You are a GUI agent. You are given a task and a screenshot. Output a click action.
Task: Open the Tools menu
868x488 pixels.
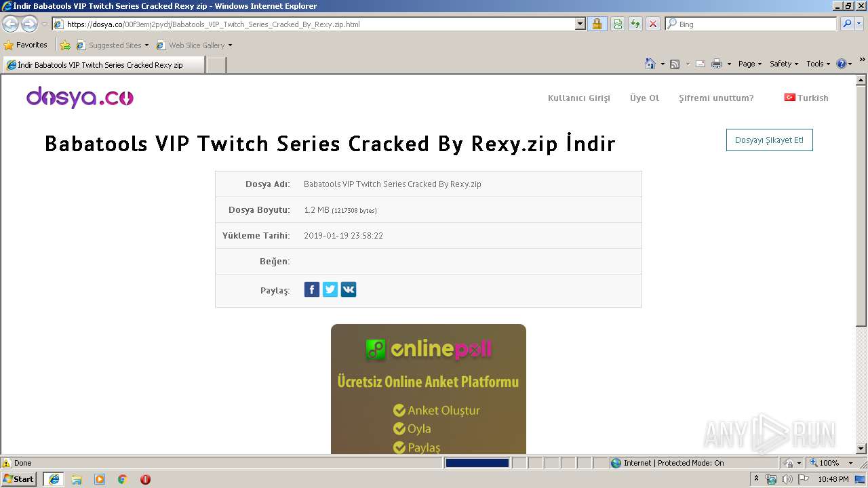coord(818,64)
